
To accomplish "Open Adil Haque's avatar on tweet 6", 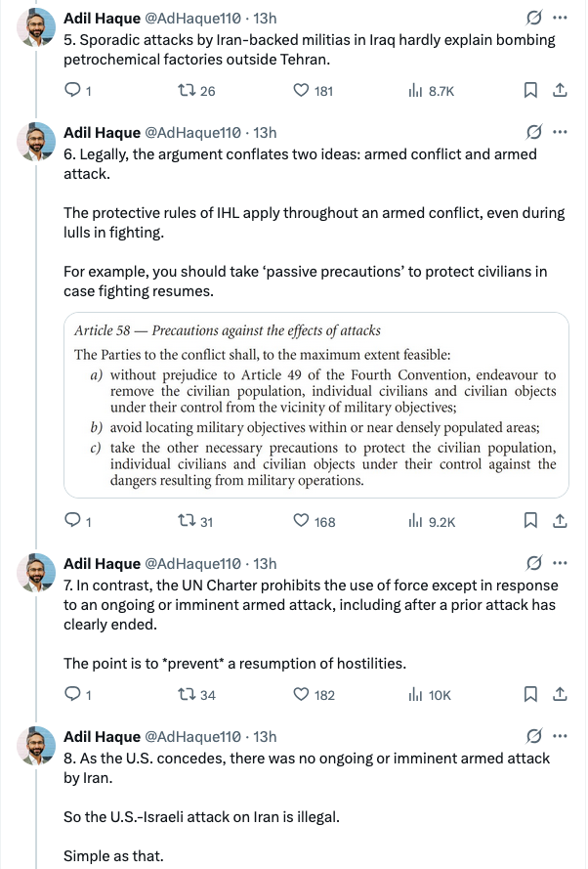I will [35, 143].
